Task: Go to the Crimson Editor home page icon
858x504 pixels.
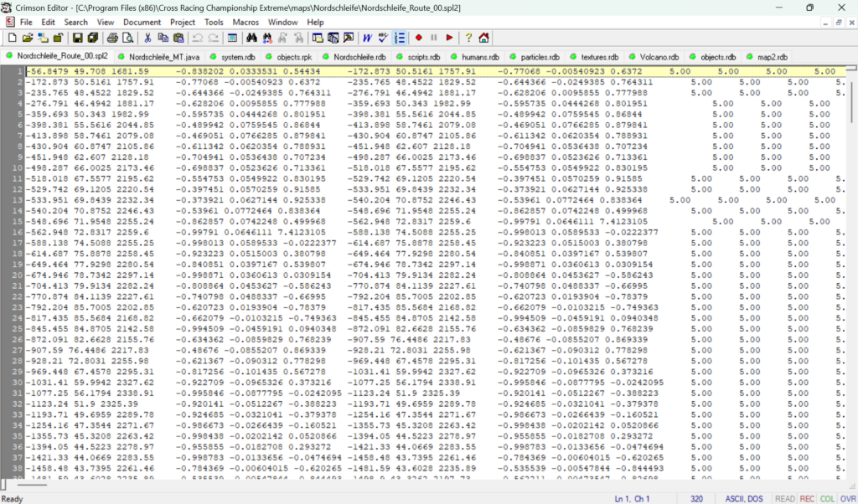Action: (483, 38)
